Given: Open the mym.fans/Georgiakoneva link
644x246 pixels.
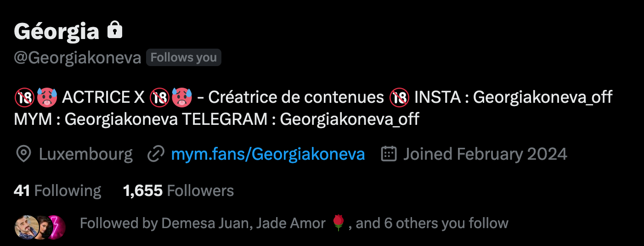Looking at the screenshot, I should click(x=268, y=154).
